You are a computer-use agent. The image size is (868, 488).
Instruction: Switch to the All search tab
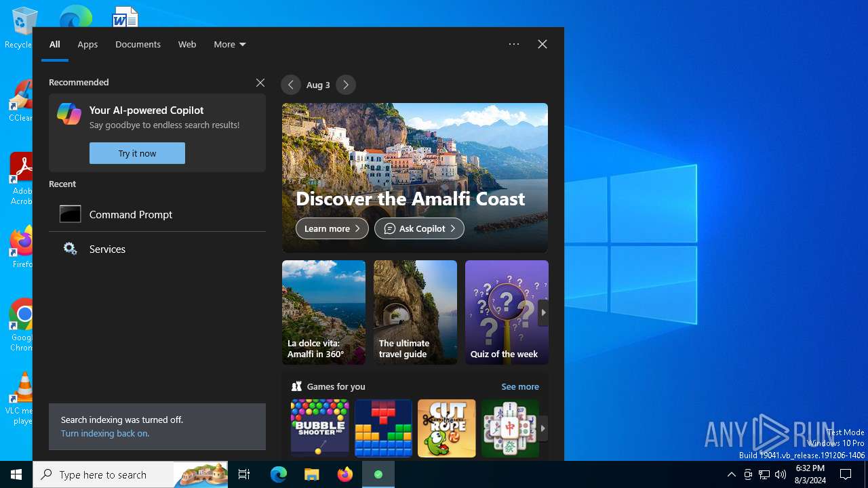click(x=55, y=44)
